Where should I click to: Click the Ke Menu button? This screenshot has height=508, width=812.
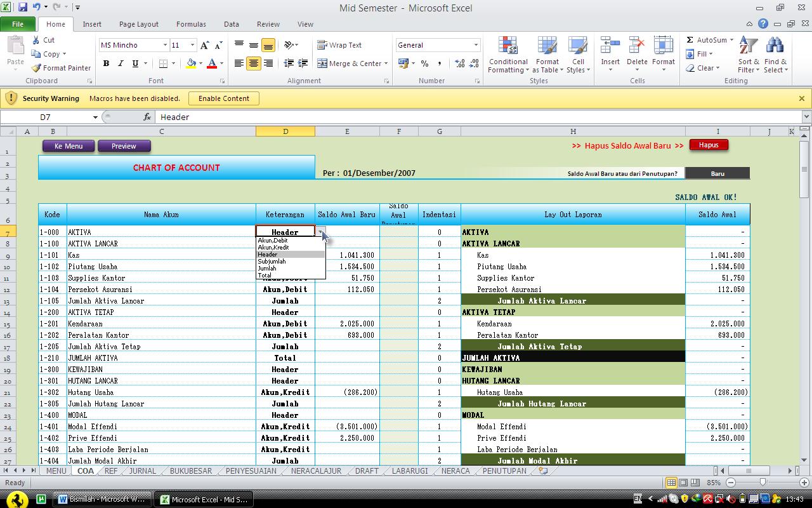[69, 146]
